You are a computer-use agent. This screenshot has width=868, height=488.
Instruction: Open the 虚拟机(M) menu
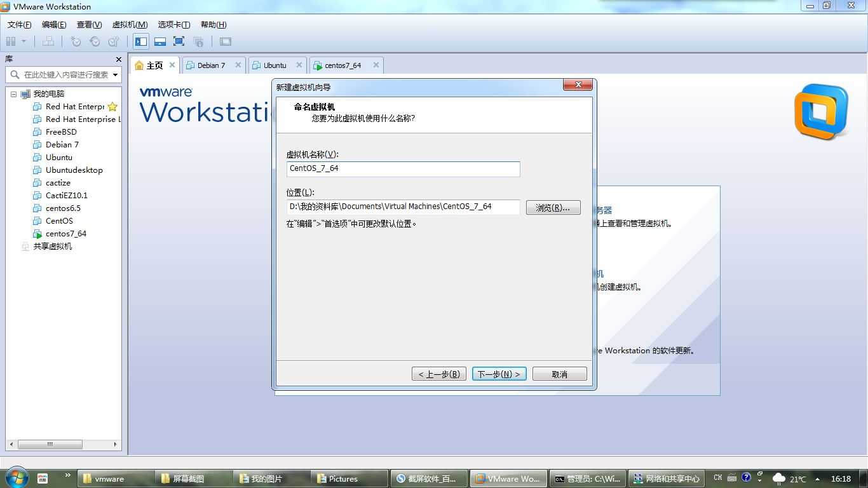tap(130, 25)
